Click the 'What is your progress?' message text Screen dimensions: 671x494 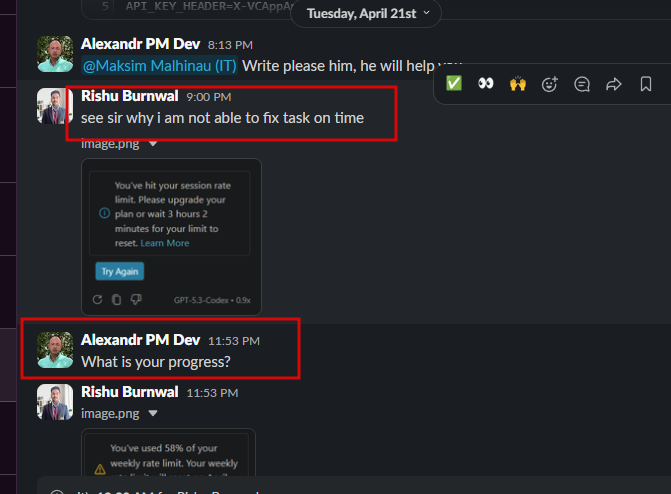pyautogui.click(x=156, y=362)
